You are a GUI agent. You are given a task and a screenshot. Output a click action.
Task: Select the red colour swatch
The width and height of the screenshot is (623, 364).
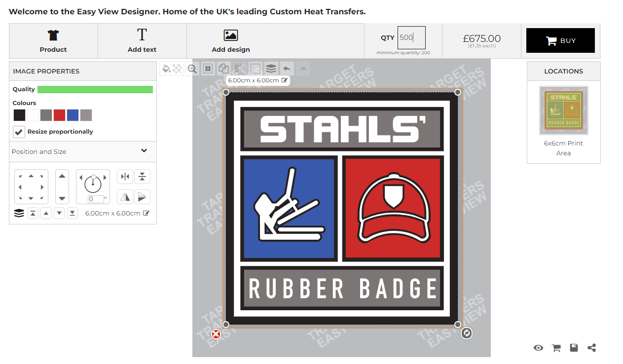point(59,115)
